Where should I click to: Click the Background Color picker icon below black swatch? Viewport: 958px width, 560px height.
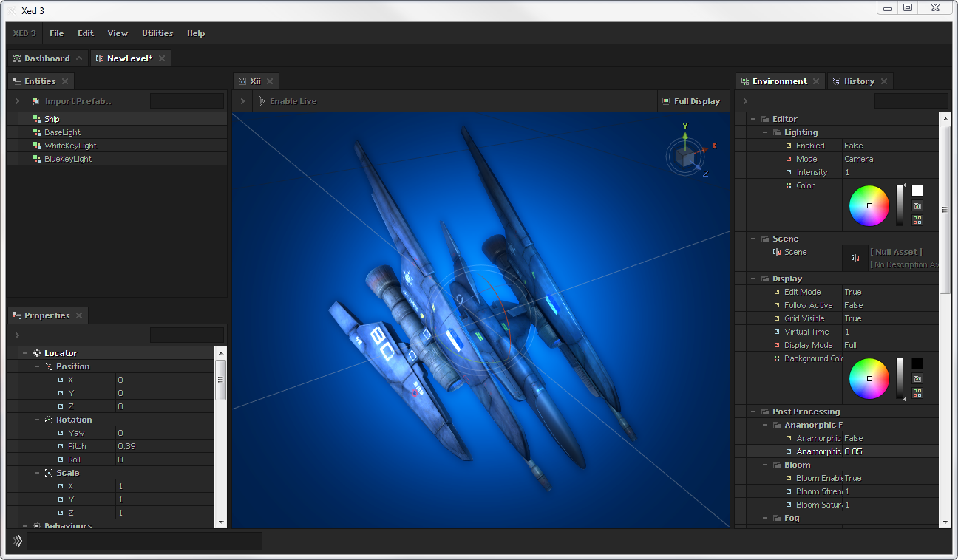click(917, 379)
